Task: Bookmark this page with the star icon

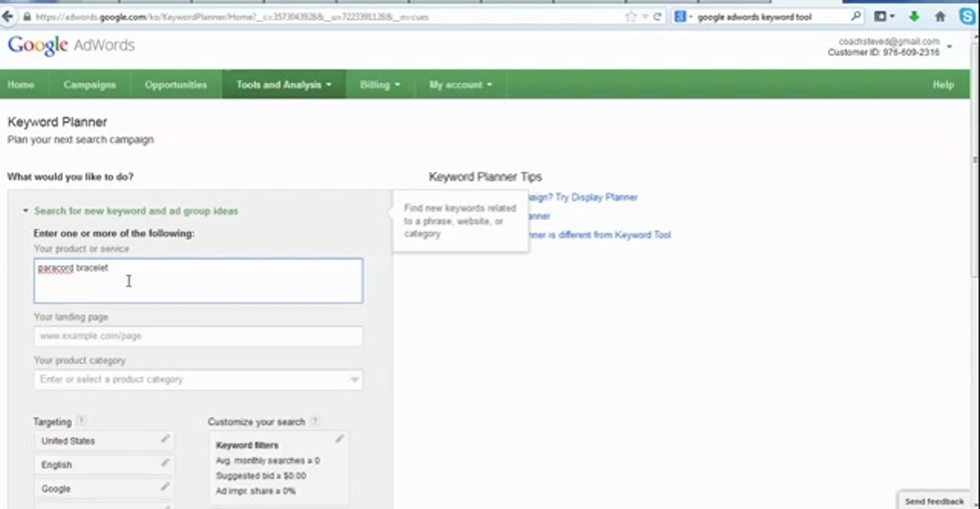Action: 630,16
